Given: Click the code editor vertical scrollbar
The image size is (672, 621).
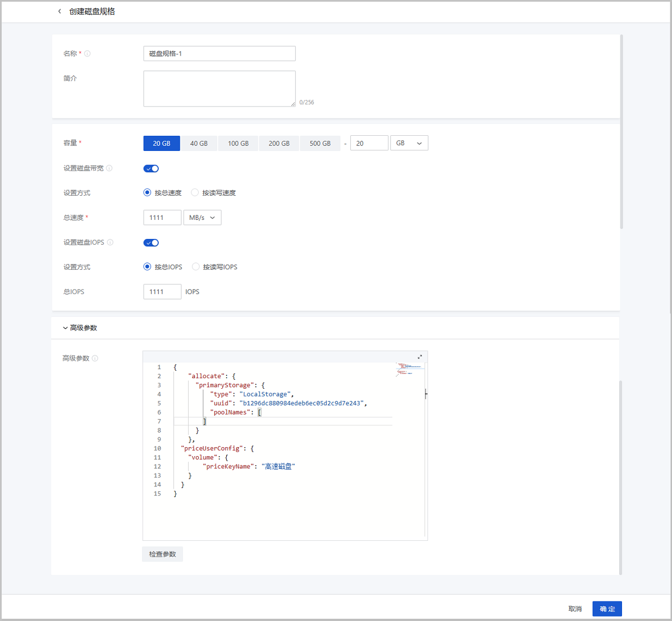Looking at the screenshot, I should (425, 450).
